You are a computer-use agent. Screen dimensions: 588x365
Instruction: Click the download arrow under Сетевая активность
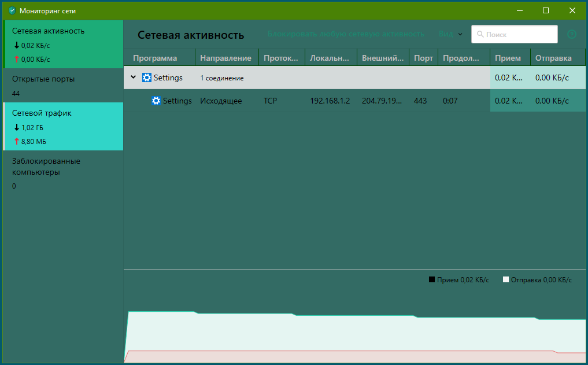click(17, 45)
